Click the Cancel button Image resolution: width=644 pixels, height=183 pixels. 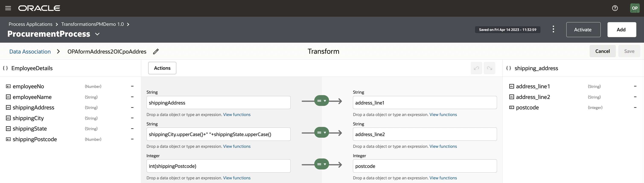click(602, 51)
